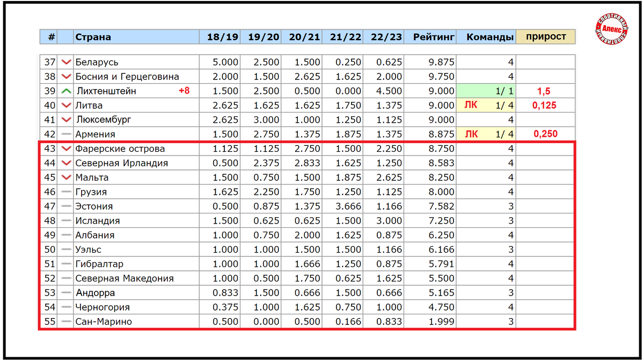Viewport: 644px width, 362px height.
Task: Click the country name Северная Ирландия
Action: [x=122, y=163]
